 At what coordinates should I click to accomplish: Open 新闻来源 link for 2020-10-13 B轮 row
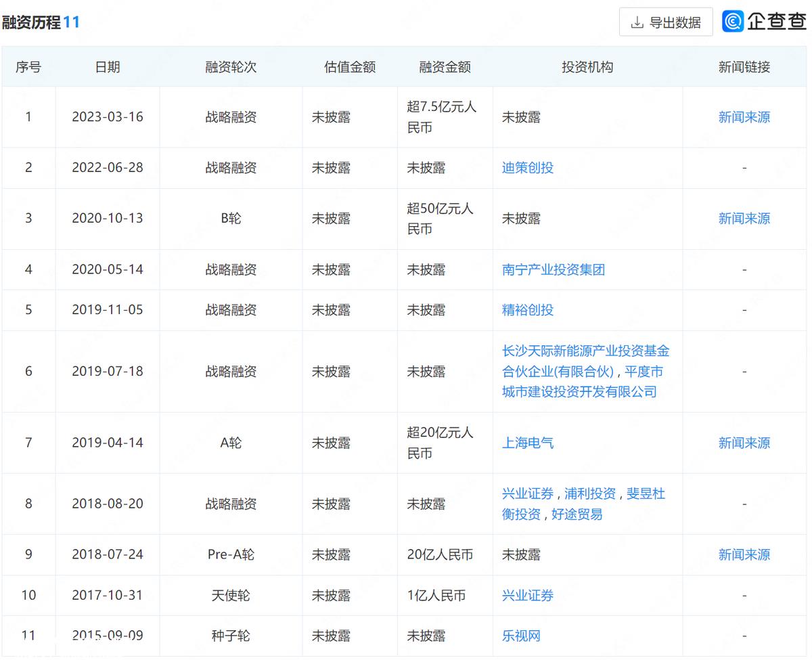pyautogui.click(x=744, y=219)
